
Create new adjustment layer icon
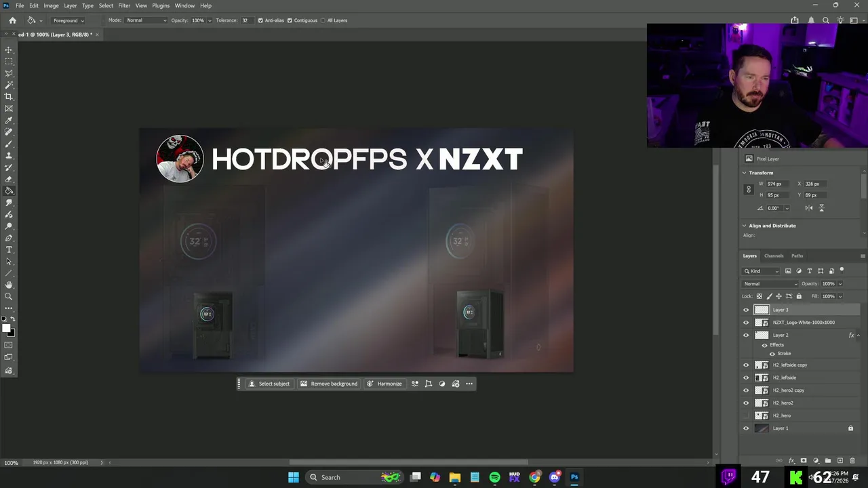point(816,461)
